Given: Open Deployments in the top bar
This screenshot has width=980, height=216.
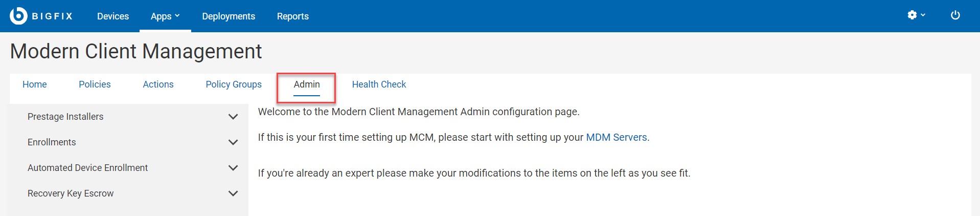Looking at the screenshot, I should coord(229,16).
